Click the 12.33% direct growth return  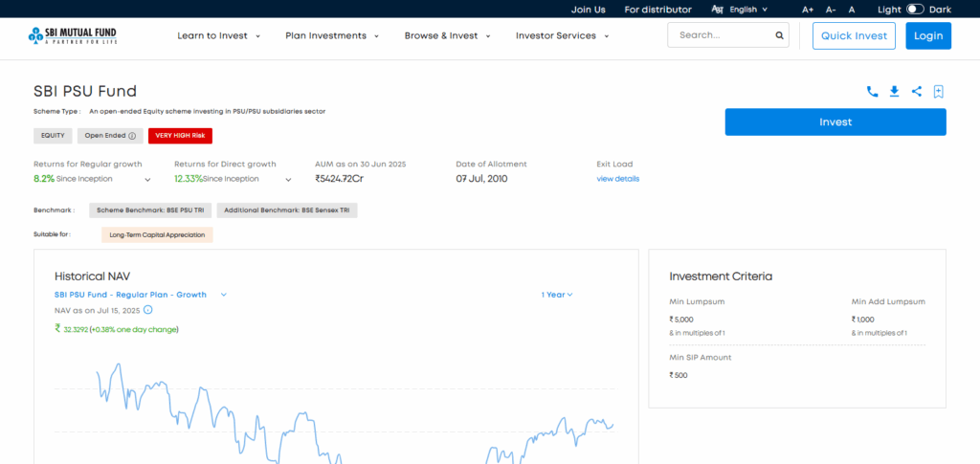pos(189,179)
